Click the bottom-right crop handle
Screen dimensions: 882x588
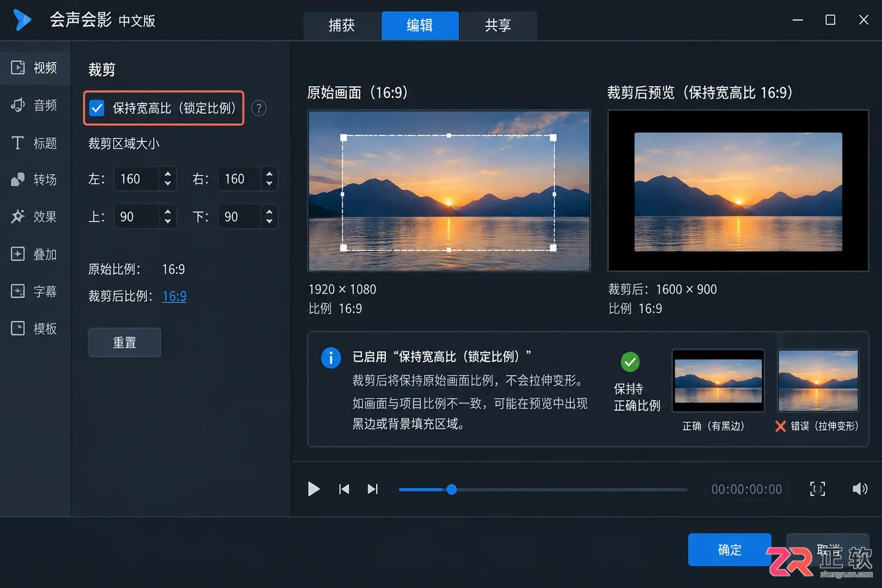tap(553, 248)
